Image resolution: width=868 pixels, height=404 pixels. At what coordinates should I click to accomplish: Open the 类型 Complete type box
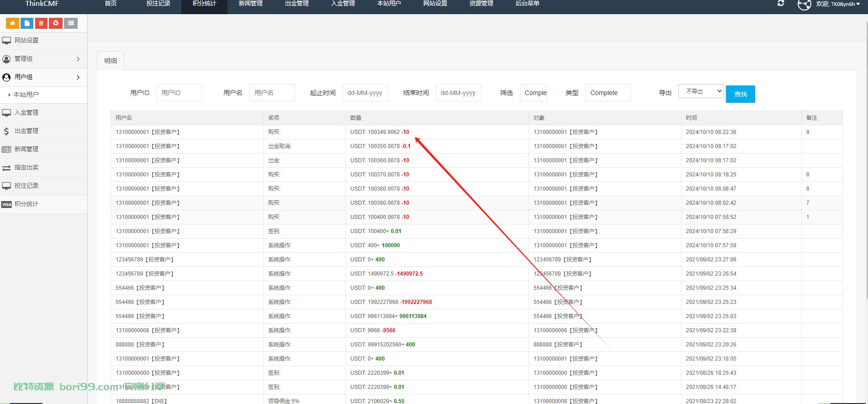(608, 93)
